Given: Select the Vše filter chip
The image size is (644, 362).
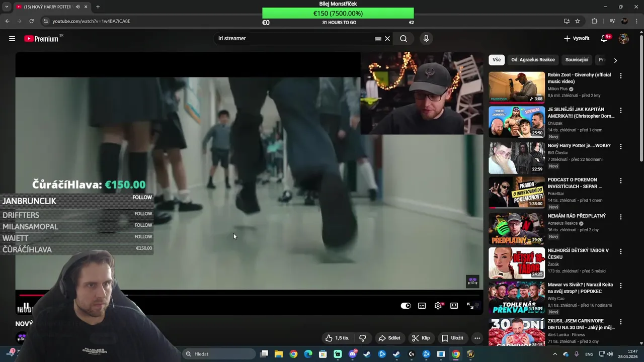Looking at the screenshot, I should pos(497,60).
